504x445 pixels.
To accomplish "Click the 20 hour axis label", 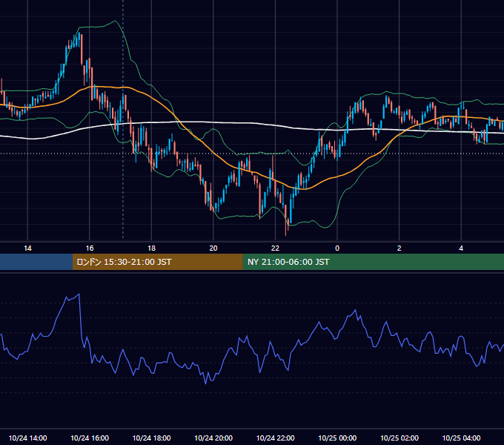I will [213, 248].
